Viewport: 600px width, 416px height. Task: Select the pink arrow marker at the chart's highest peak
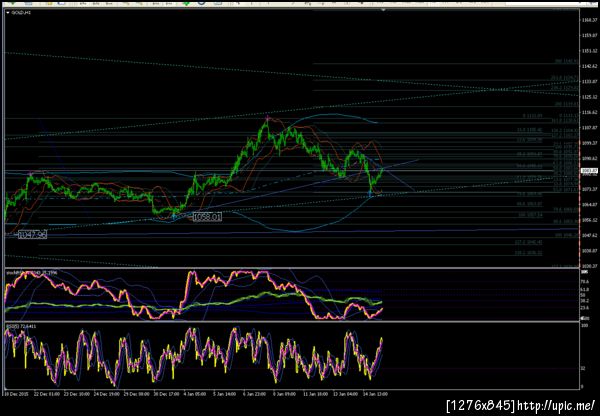click(x=267, y=117)
